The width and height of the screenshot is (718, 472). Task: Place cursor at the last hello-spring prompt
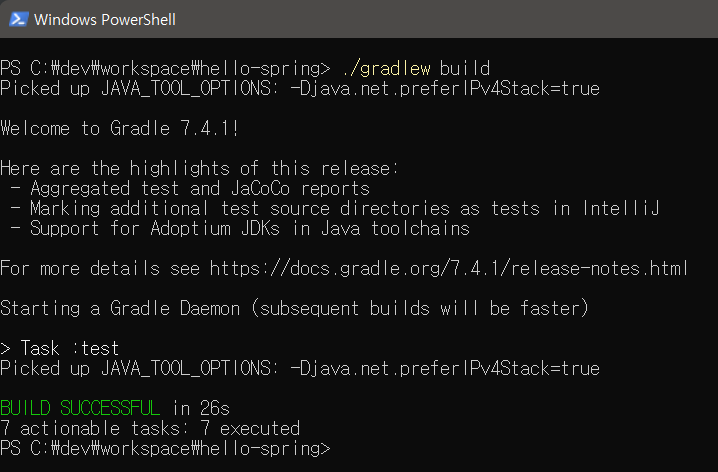165,448
